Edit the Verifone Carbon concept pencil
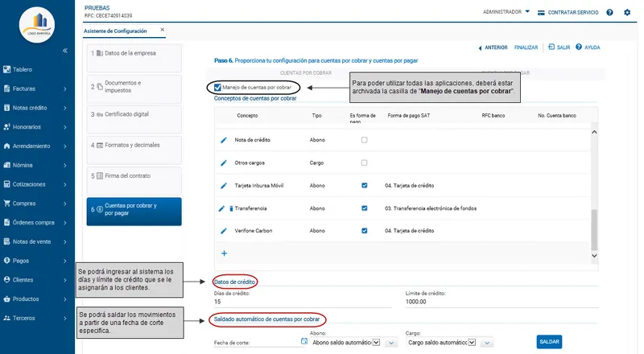The width and height of the screenshot is (644, 354). (224, 231)
